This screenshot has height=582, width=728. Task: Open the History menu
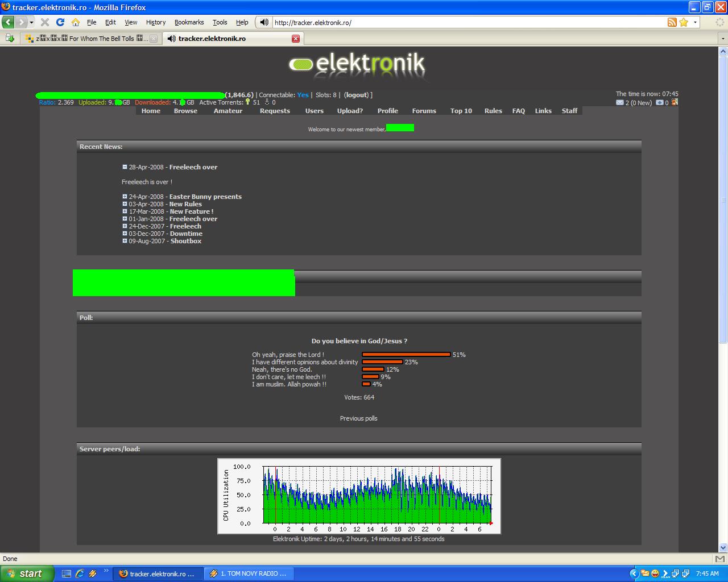(x=156, y=22)
